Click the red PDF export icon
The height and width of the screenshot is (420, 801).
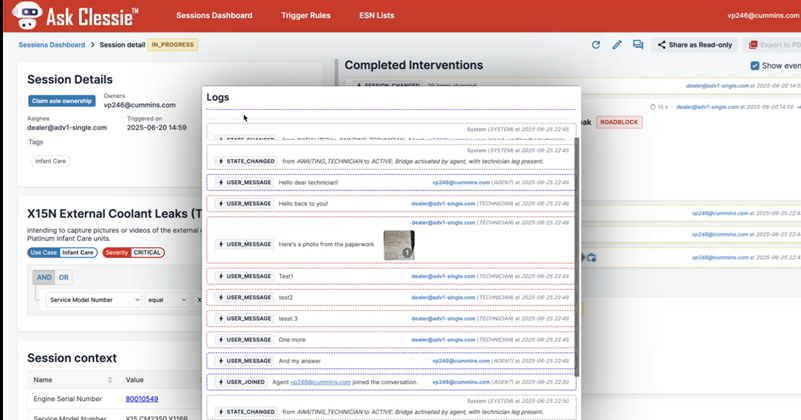(x=753, y=45)
